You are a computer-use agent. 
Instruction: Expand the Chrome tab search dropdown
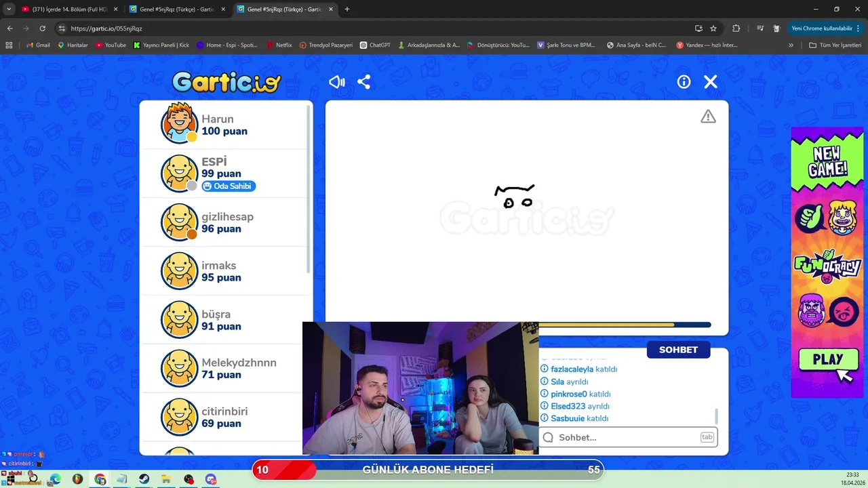(9, 9)
